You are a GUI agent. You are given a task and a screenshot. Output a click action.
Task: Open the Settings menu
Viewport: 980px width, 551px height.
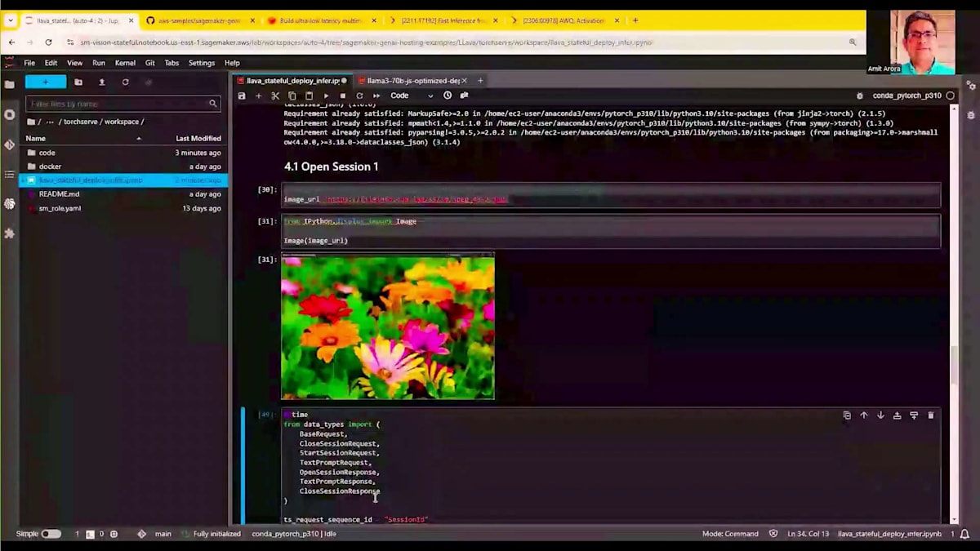202,63
